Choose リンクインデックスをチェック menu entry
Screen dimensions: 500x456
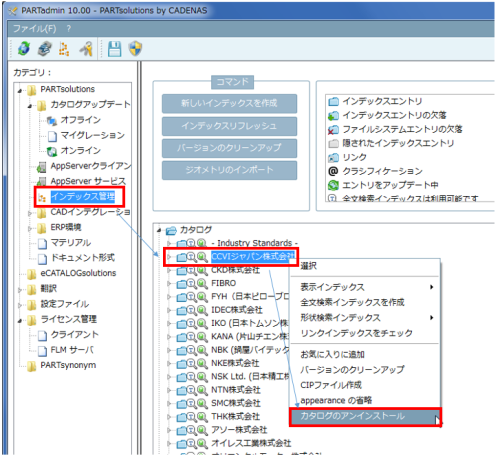pyautogui.click(x=365, y=333)
